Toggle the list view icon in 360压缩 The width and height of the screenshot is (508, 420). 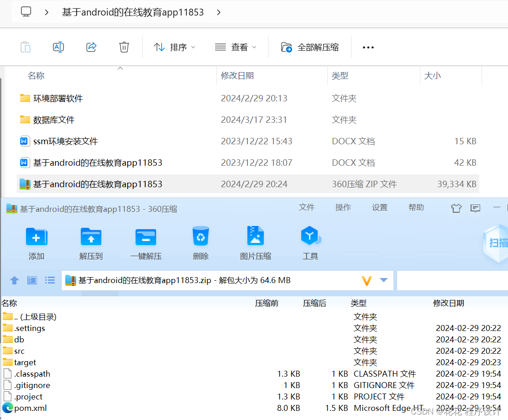pos(49,280)
